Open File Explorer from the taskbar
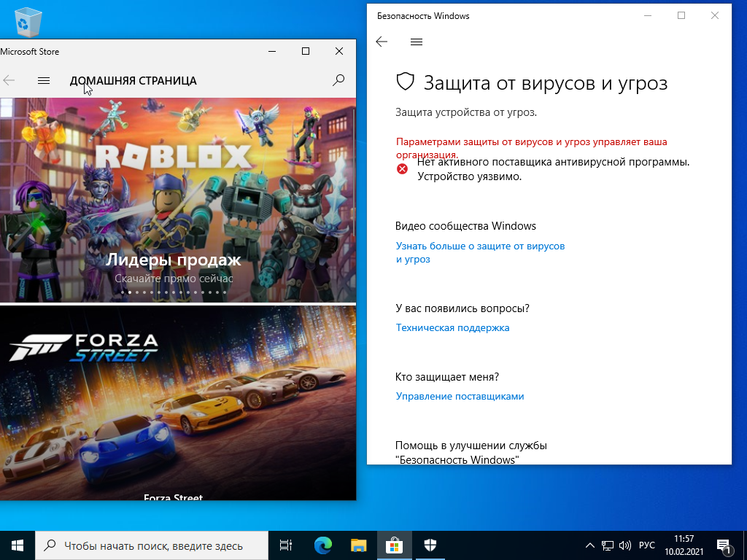 tap(359, 545)
